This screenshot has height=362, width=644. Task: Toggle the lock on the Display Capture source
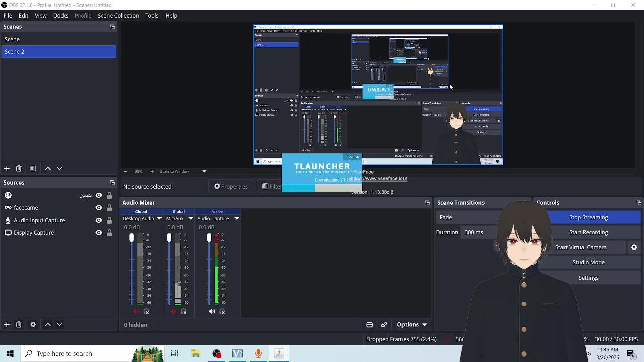tap(109, 233)
